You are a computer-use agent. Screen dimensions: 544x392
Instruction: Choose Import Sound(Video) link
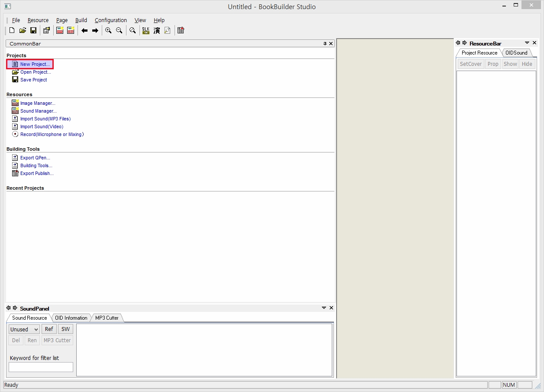[x=42, y=126]
